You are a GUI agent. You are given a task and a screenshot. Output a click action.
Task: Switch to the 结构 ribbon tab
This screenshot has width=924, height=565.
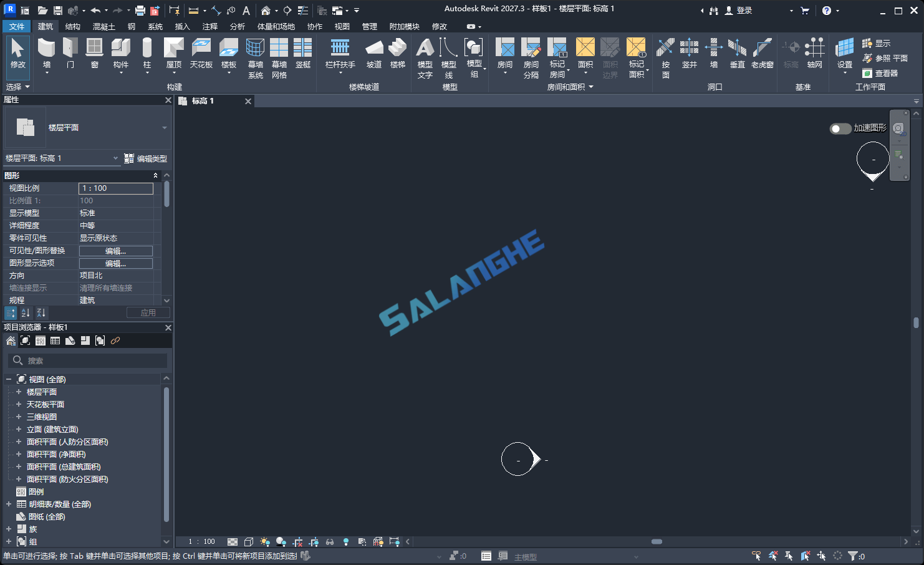[73, 26]
